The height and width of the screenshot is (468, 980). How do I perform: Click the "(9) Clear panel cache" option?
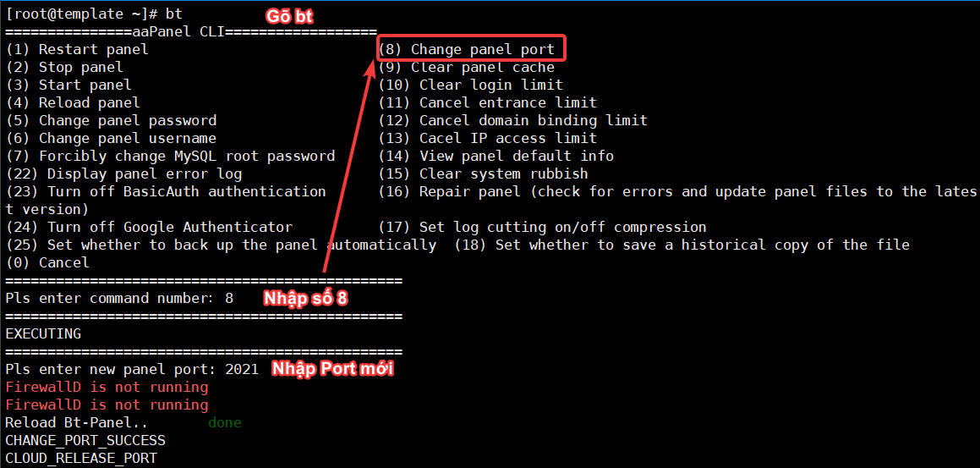[466, 67]
